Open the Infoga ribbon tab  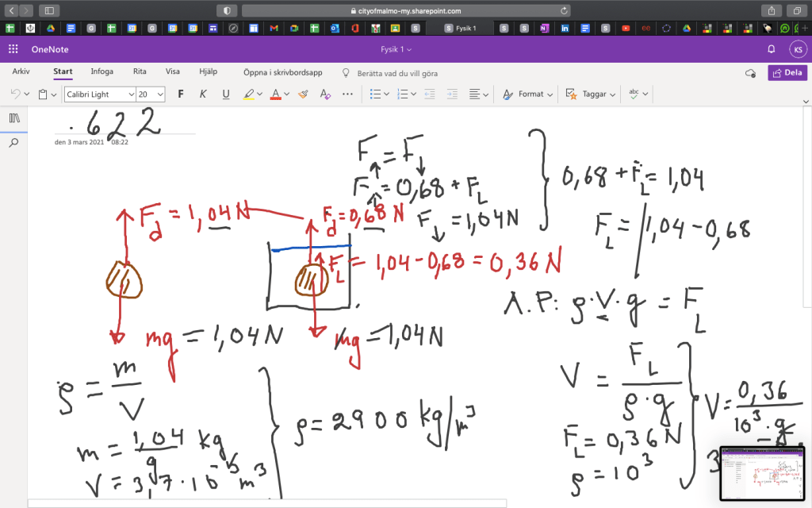101,71
